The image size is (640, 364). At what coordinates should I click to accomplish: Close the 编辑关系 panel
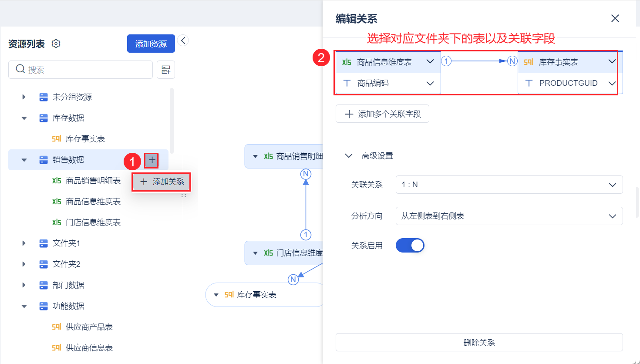point(615,18)
